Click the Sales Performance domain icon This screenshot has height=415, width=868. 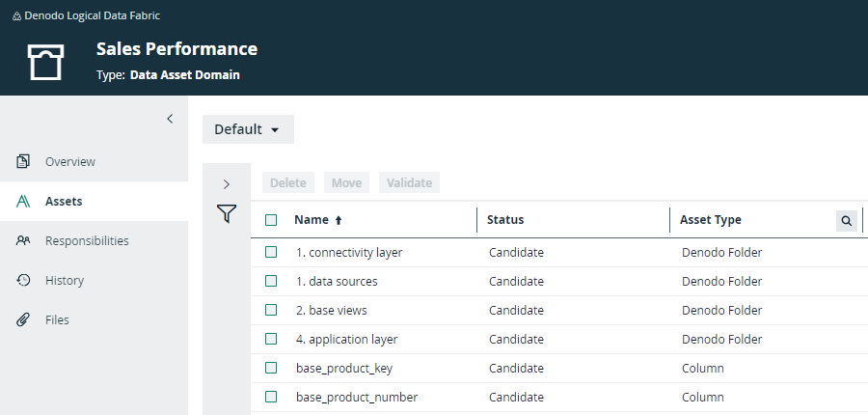46,62
